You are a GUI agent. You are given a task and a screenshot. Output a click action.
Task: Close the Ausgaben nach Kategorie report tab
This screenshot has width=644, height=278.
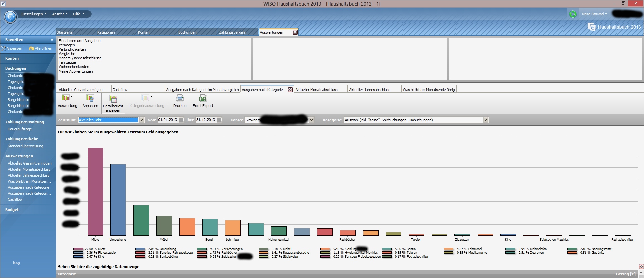coord(290,90)
